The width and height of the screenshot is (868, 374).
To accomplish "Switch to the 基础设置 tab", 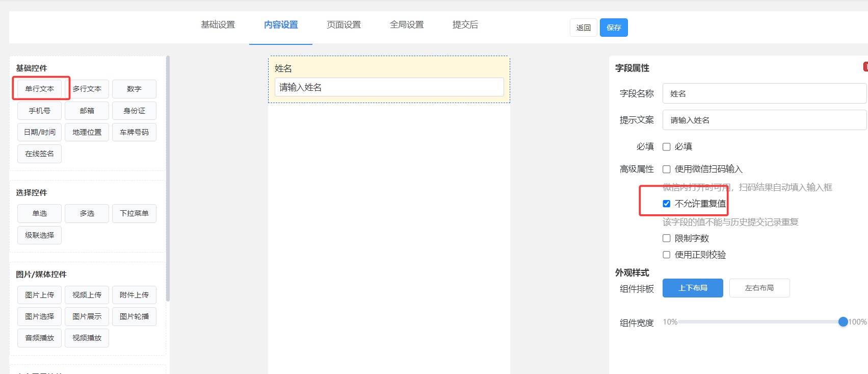I will coord(218,24).
